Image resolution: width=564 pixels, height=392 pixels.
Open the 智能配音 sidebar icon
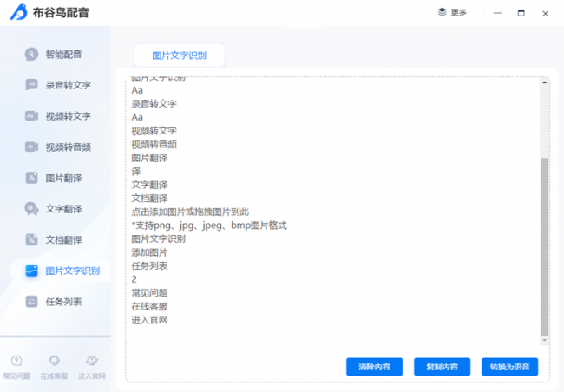click(31, 55)
